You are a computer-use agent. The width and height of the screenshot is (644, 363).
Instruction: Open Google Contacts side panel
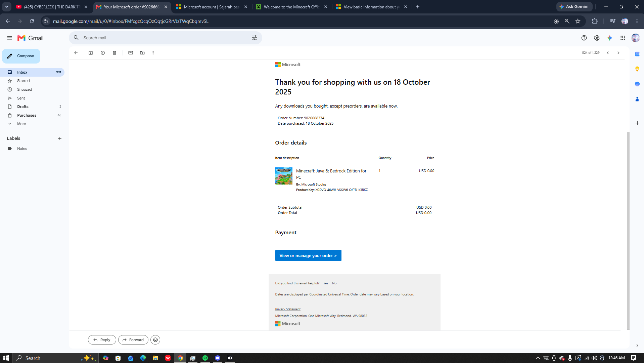pos(637,99)
